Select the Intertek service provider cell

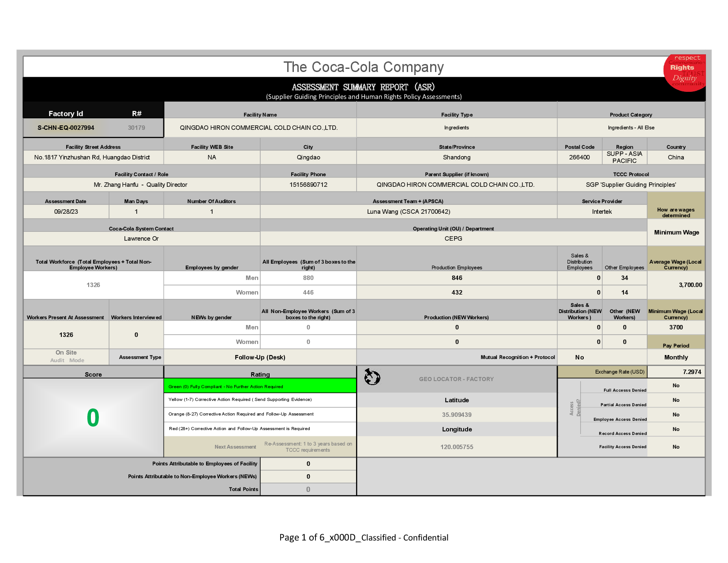click(602, 212)
